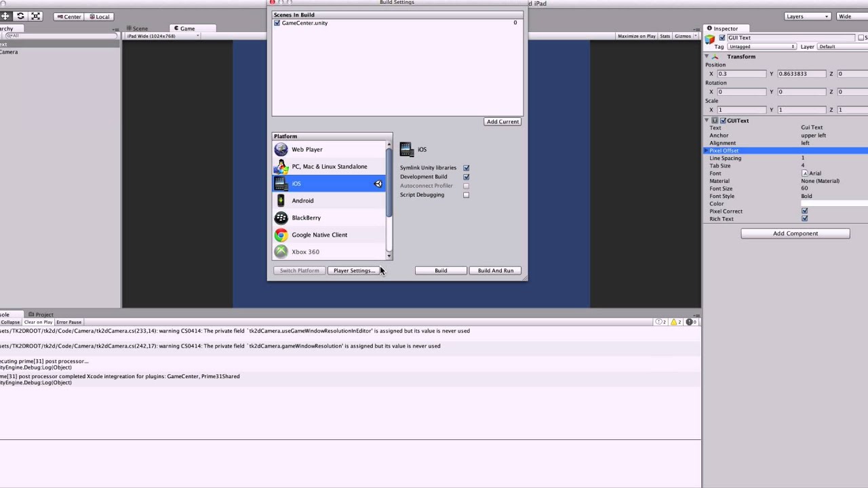Click the Arial font asset icon
Viewport: 868px width, 488px height.
pos(805,174)
